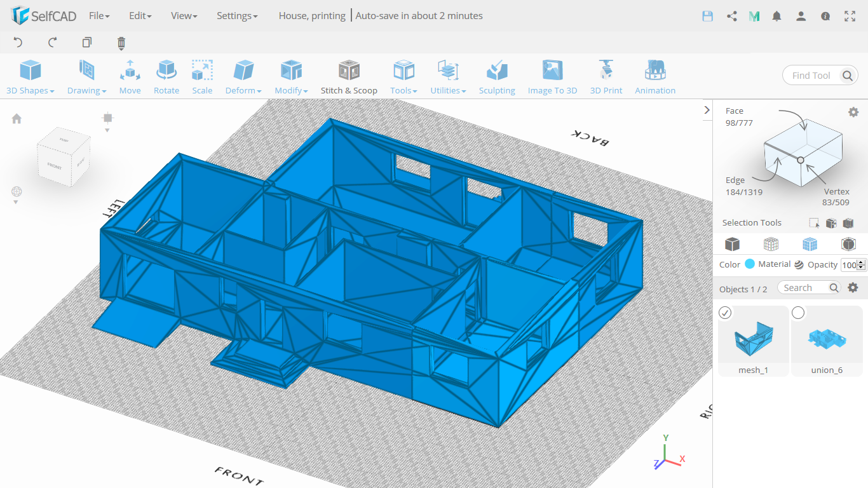
Task: Click the project name House, printing
Action: pyautogui.click(x=312, y=16)
